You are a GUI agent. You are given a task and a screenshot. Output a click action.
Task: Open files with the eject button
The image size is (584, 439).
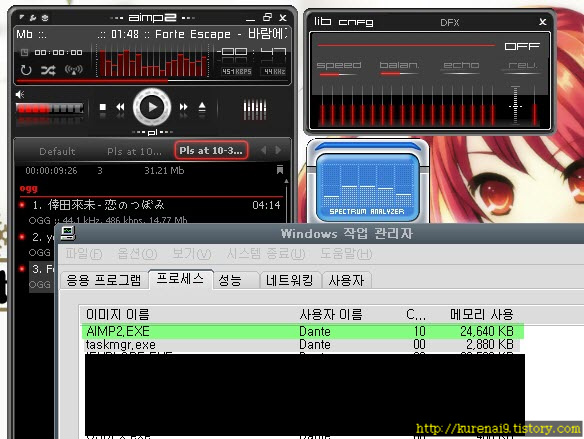click(202, 107)
